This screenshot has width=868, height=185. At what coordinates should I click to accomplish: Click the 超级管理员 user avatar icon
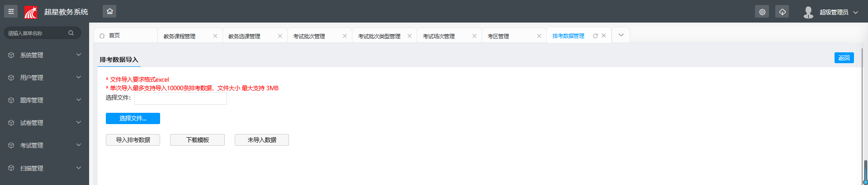tap(808, 12)
